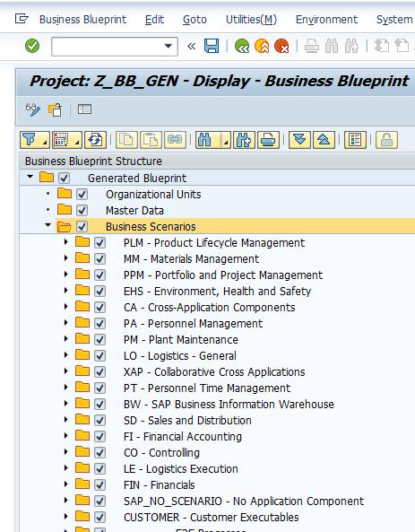Open the Goto menu
The height and width of the screenshot is (532, 415).
point(195,20)
